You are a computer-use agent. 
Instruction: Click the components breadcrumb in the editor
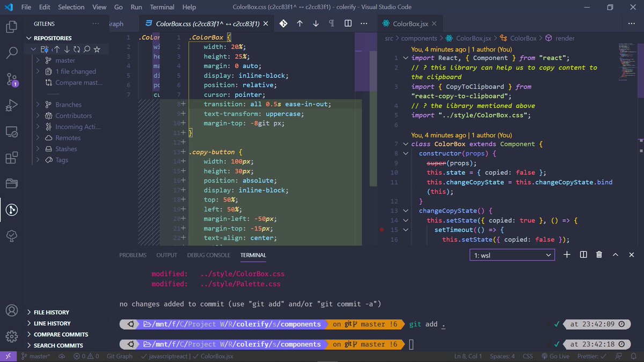419,38
